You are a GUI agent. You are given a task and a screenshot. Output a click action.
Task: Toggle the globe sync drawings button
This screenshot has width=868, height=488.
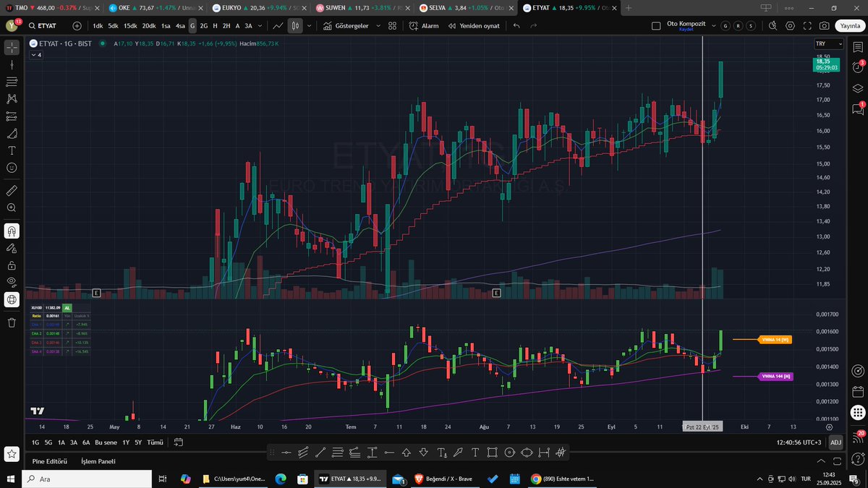12,299
